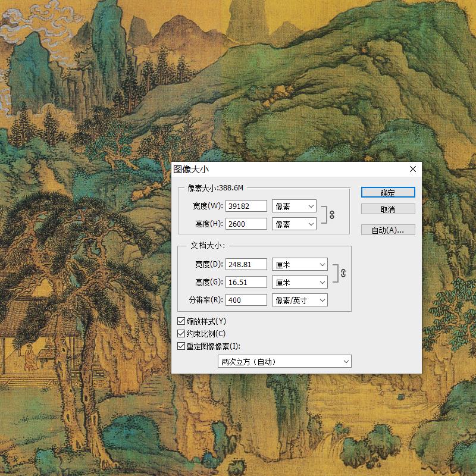The image size is (476, 476).
Task: Open the pixel height unit dropdown 像素
Action: pyautogui.click(x=294, y=224)
